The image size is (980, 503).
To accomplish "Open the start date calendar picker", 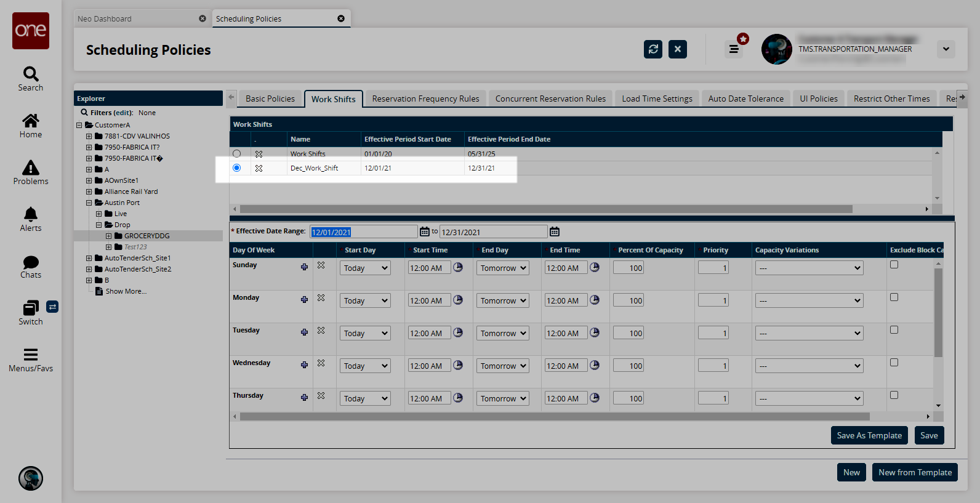I will (x=424, y=231).
